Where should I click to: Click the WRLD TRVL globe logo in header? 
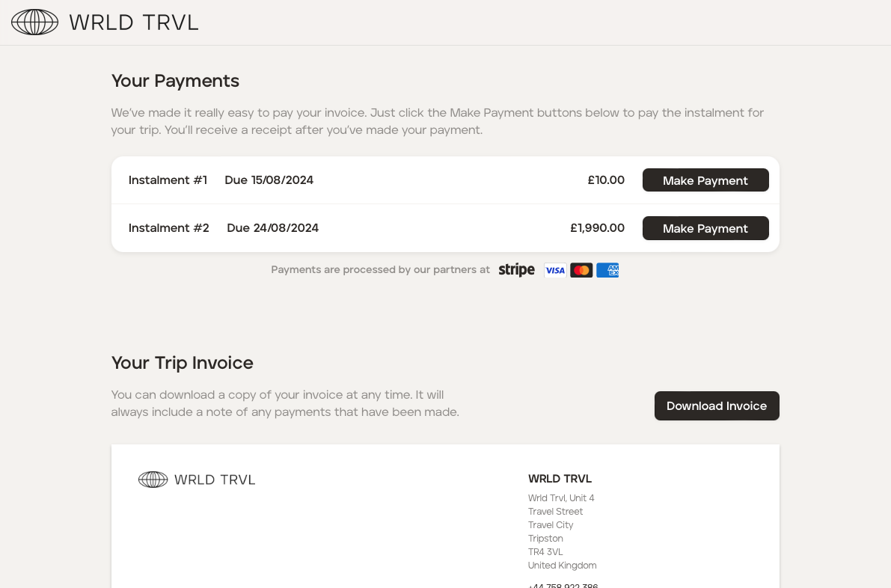pyautogui.click(x=34, y=22)
